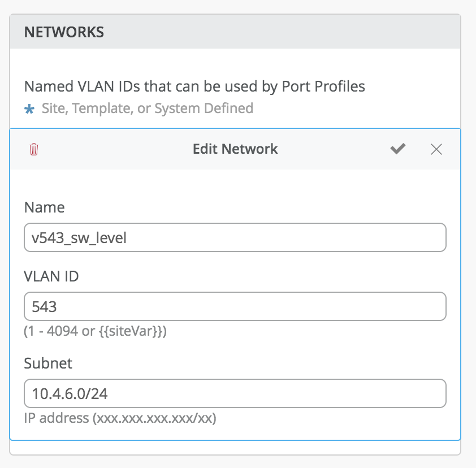
Task: Click the empty strip below the Edit Network form
Action: point(235,448)
